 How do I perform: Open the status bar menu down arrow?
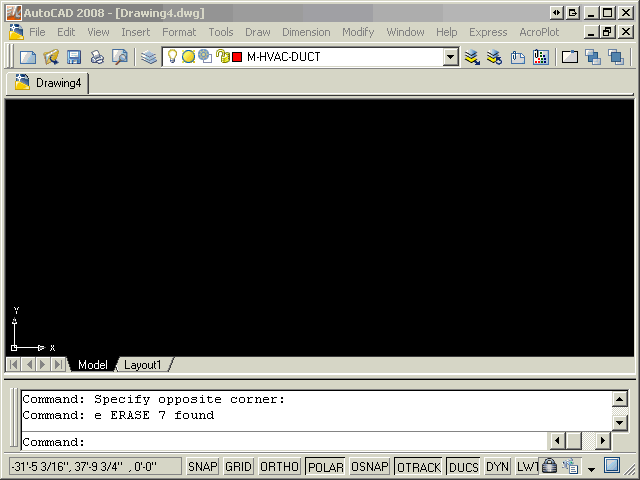tap(592, 469)
